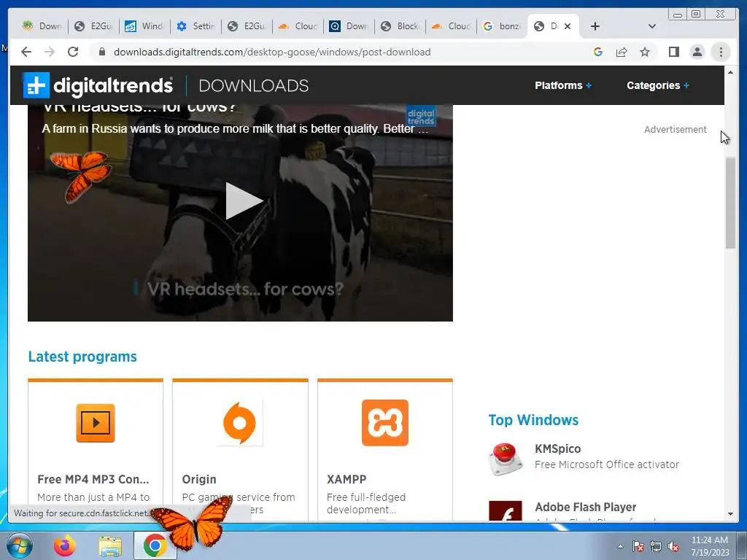Open a new browser tab
The height and width of the screenshot is (560, 747).
point(595,26)
